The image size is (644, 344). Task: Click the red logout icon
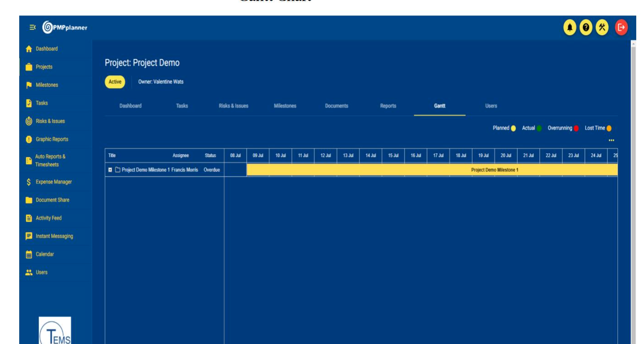click(x=621, y=27)
